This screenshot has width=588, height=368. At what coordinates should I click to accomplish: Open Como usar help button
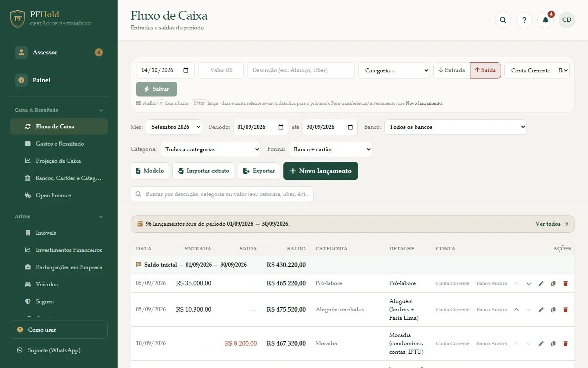tap(59, 330)
